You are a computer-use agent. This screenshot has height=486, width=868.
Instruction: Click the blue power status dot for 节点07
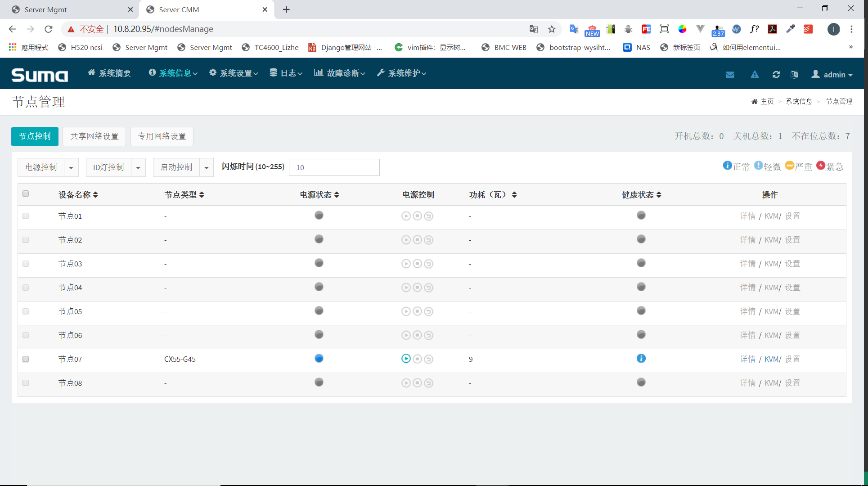click(x=319, y=359)
